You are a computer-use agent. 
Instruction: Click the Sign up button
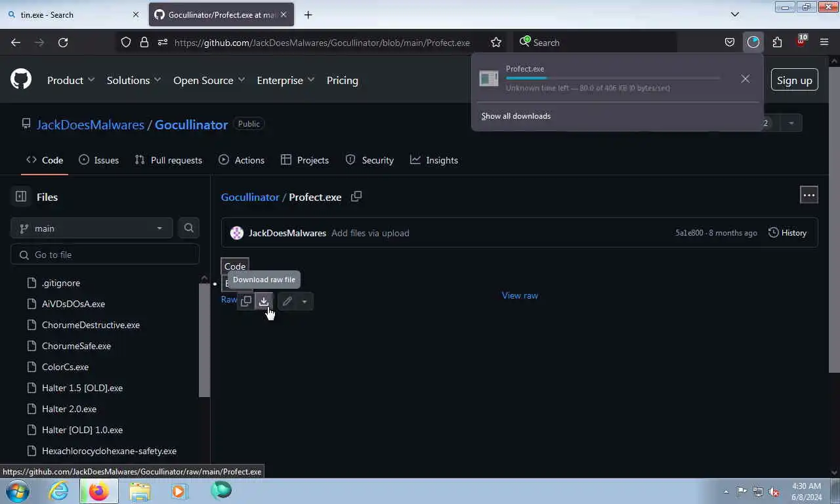[794, 80]
